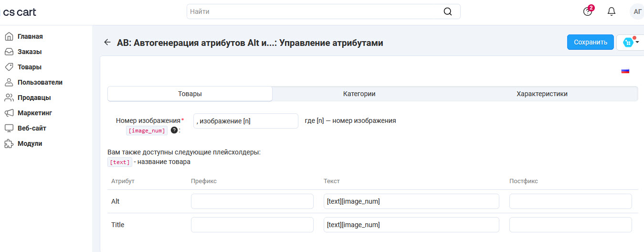Click the question mark help tooltip icon
Image resolution: width=644 pixels, height=252 pixels.
point(174,130)
